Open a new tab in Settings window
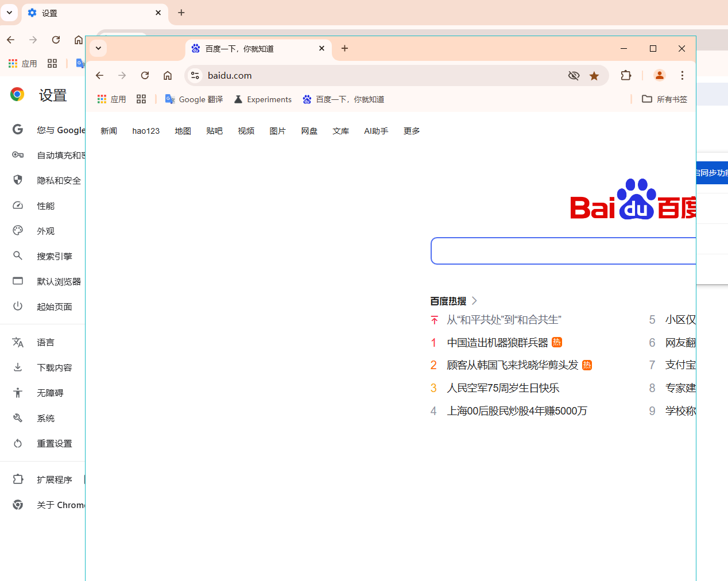The height and width of the screenshot is (581, 728). click(x=181, y=12)
